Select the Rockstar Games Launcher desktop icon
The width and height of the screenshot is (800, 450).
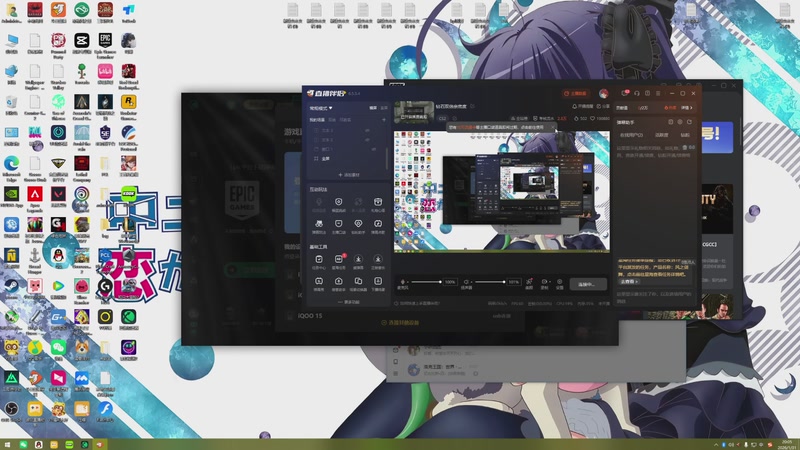click(x=129, y=102)
